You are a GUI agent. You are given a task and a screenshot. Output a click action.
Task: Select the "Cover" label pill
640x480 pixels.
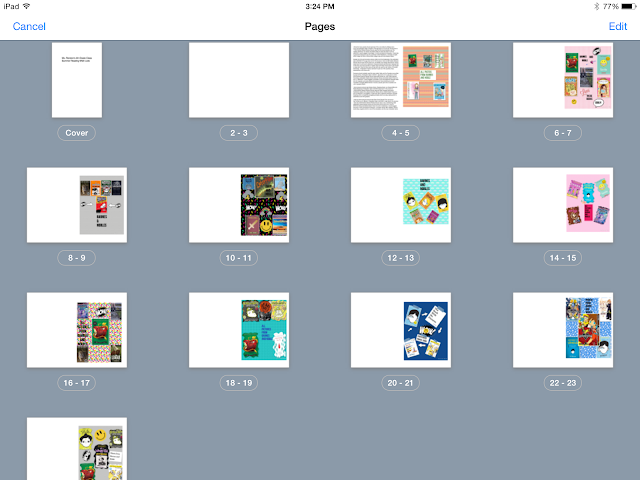[76, 133]
